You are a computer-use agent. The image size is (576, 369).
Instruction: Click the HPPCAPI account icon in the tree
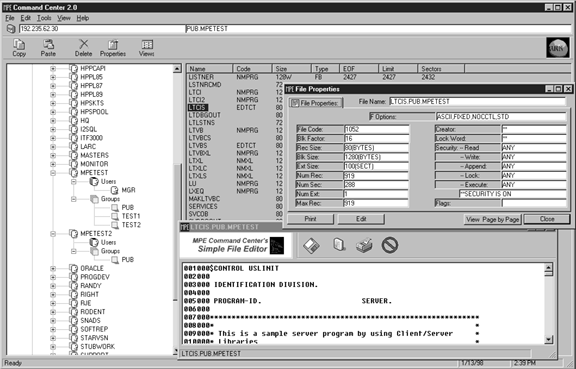pos(74,68)
